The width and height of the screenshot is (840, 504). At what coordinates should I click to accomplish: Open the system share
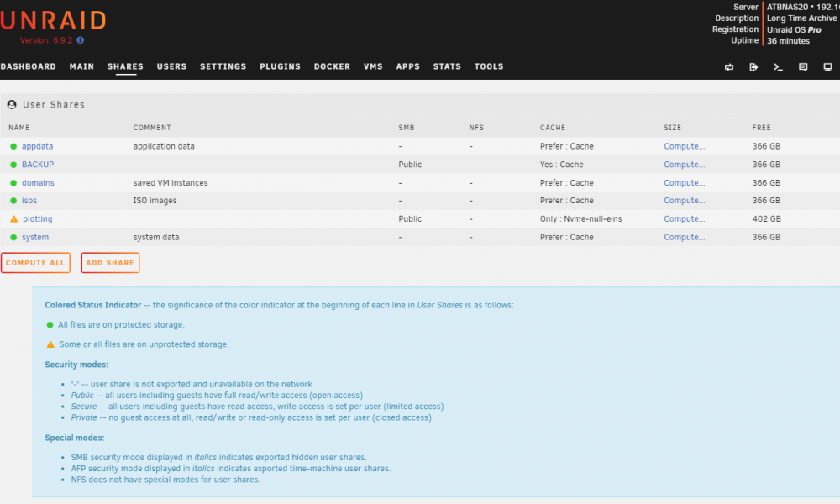point(35,237)
